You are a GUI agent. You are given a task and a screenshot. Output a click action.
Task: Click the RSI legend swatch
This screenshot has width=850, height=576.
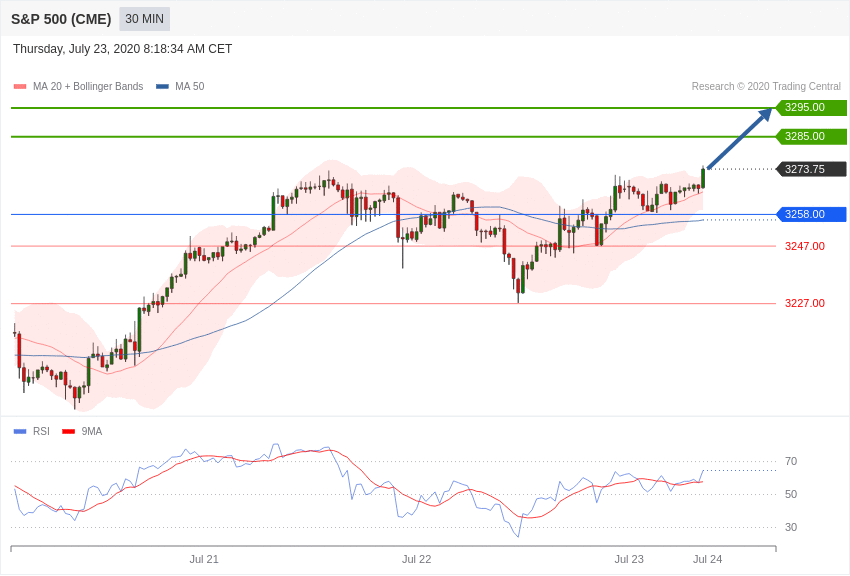[x=20, y=432]
